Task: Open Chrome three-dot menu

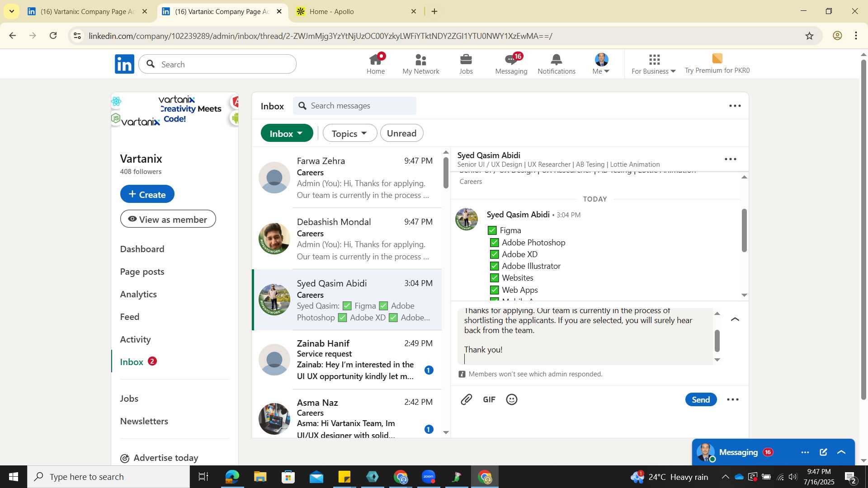Action: pos(856,36)
